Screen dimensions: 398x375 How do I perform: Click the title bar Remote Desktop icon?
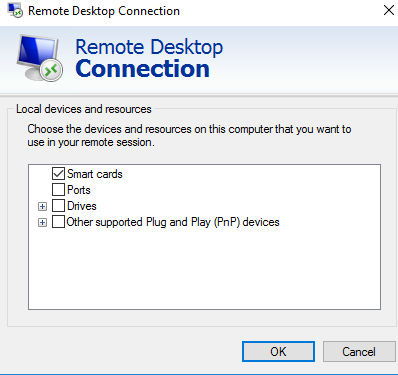pos(15,10)
